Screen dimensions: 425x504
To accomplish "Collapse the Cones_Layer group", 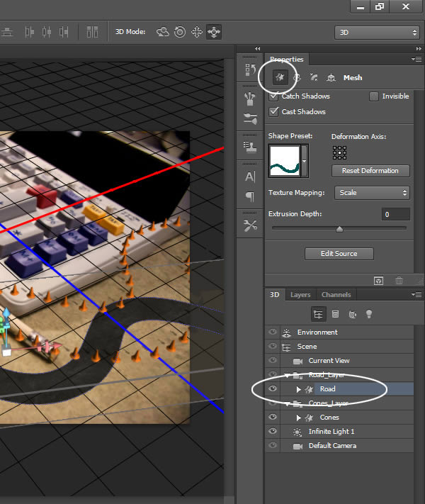I will [287, 404].
